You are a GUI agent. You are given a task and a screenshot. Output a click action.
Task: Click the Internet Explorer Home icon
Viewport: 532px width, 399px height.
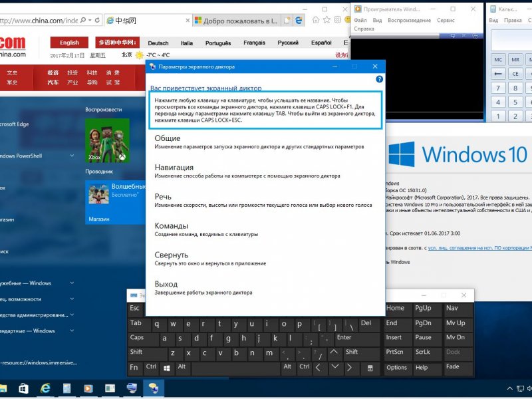316,20
